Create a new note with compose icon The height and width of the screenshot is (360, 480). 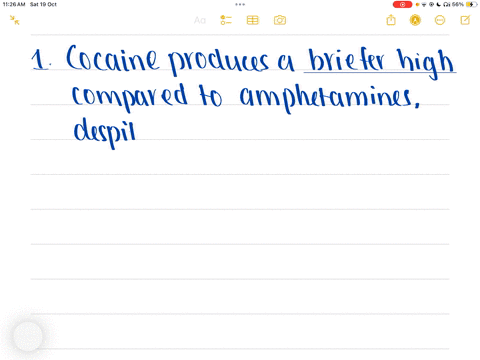click(465, 20)
